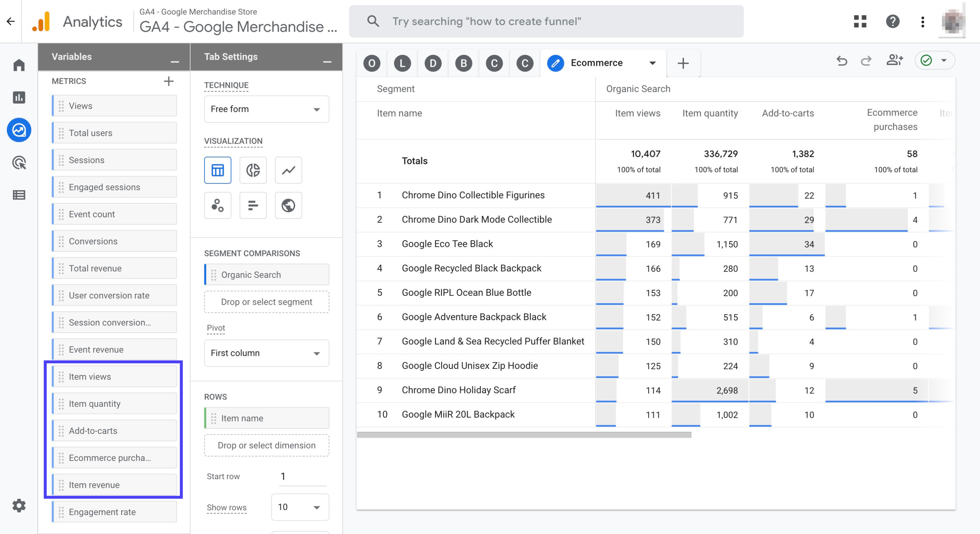
Task: Switch to the D tab
Action: coord(433,63)
